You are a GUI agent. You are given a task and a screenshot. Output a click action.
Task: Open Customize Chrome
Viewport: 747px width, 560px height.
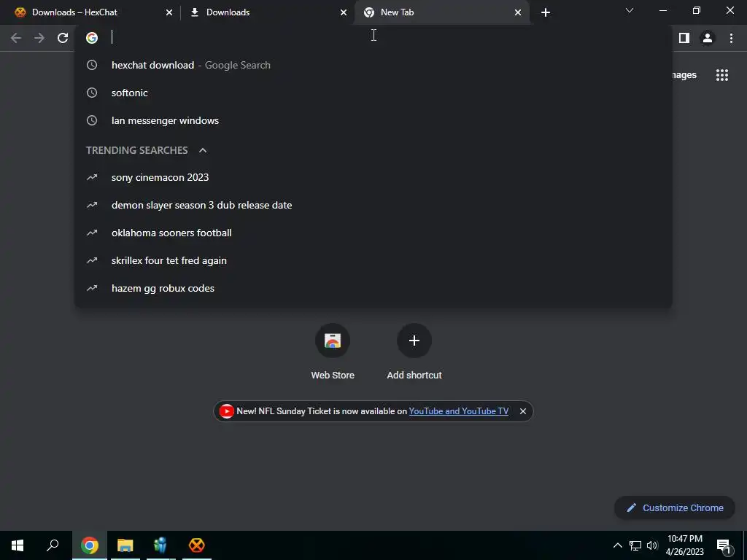click(x=675, y=507)
